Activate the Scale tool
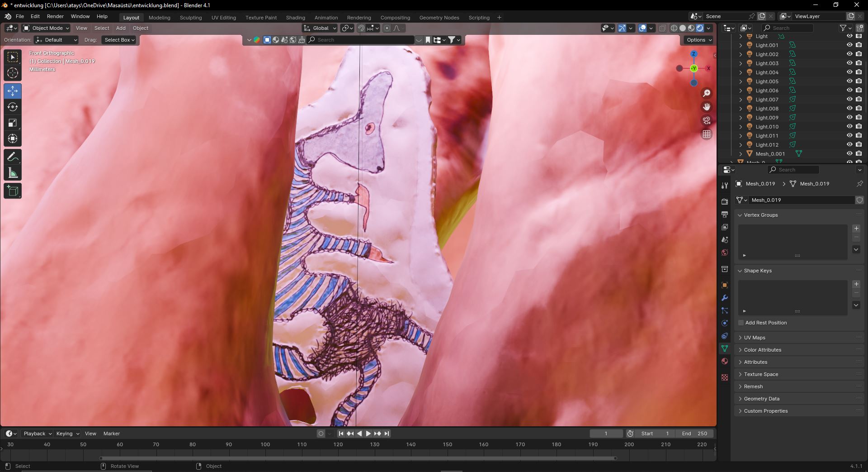This screenshot has height=472, width=868. pos(13,123)
